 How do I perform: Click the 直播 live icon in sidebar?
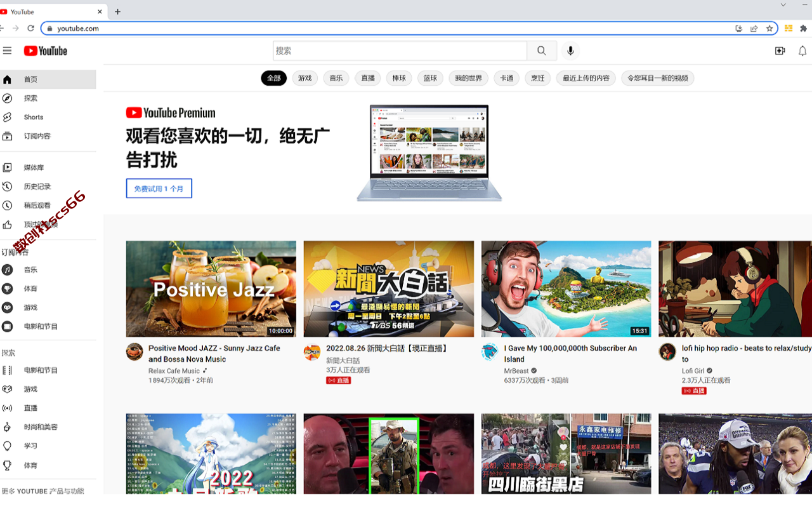coord(7,408)
